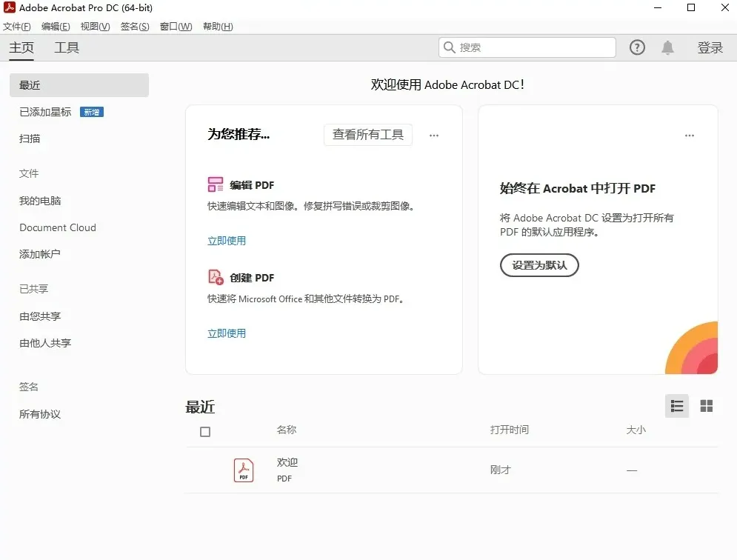Select 我的电脑 in the sidebar
Screen dimensions: 737x560
pos(40,201)
